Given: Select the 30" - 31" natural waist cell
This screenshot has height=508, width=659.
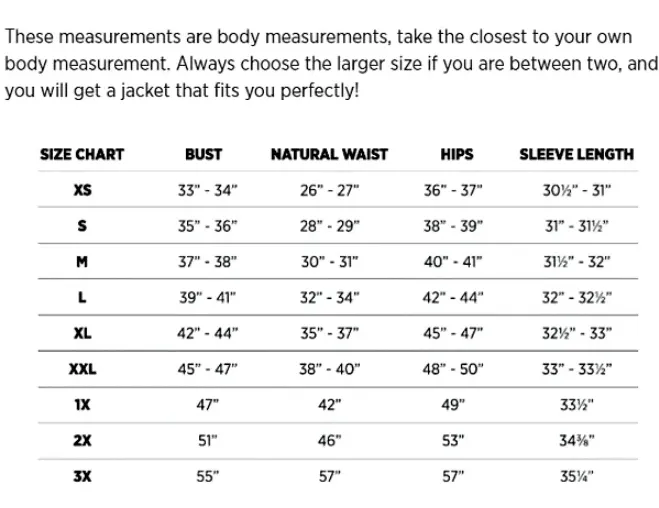Looking at the screenshot, I should tap(329, 262).
